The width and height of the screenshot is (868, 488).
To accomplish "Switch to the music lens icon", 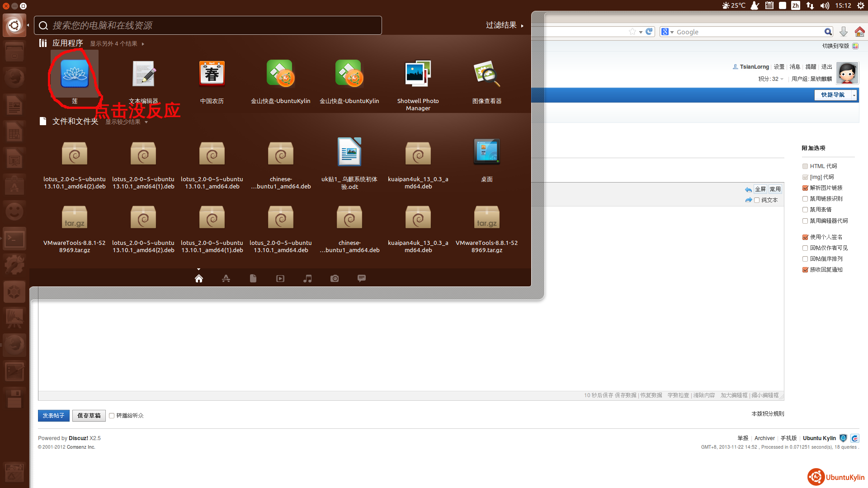I will [307, 278].
